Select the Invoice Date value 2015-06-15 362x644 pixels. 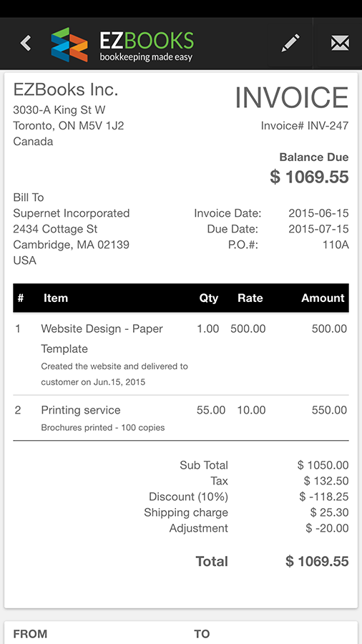click(x=318, y=213)
